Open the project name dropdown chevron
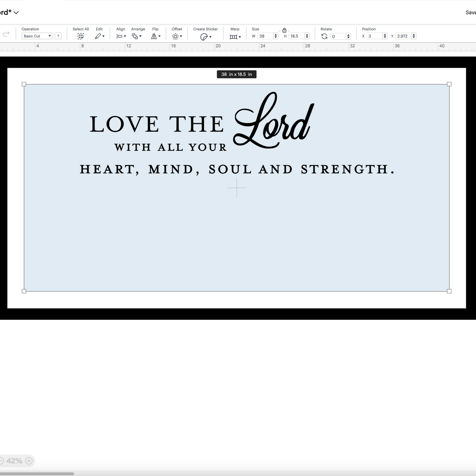This screenshot has height=476, width=476. [16, 13]
